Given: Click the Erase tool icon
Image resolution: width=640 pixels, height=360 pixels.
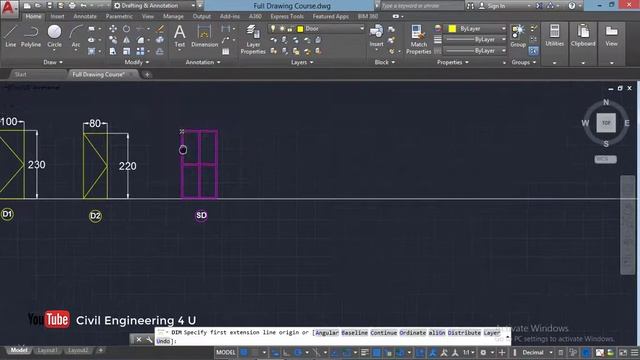Looking at the screenshot, I should point(160,29).
